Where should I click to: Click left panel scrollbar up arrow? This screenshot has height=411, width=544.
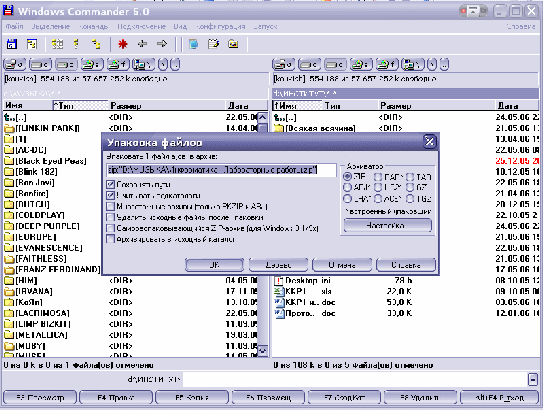263,117
